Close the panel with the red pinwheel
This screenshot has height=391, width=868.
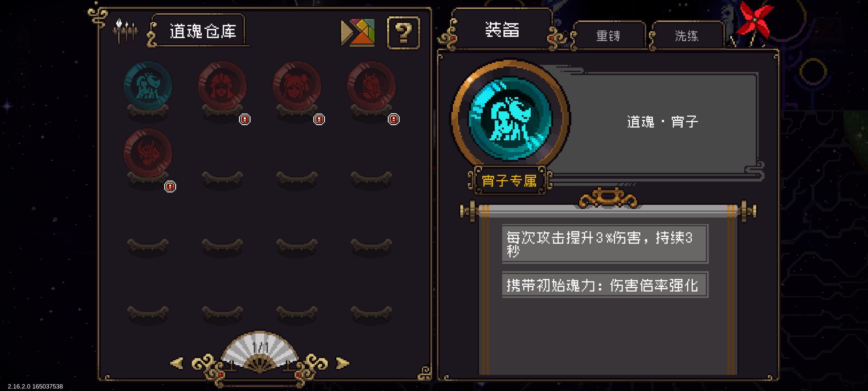[x=754, y=21]
